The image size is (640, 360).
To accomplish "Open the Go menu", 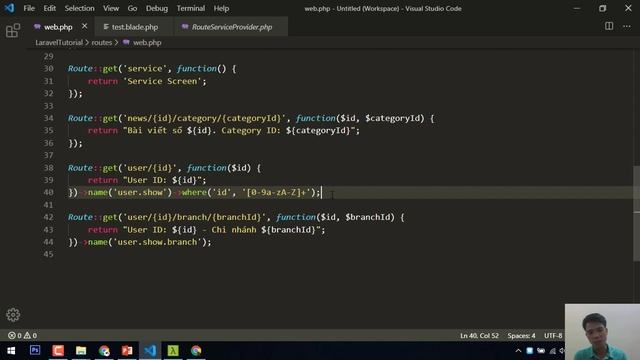I will coord(132,8).
